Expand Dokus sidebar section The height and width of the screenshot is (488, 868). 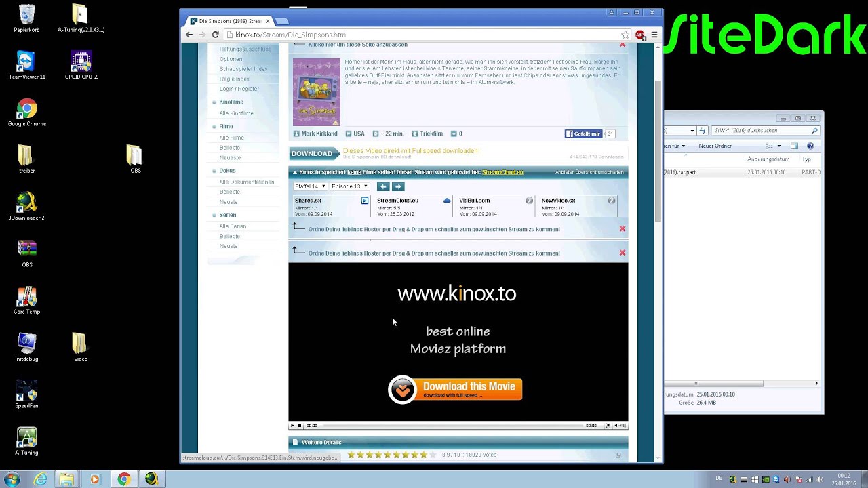[x=227, y=171]
